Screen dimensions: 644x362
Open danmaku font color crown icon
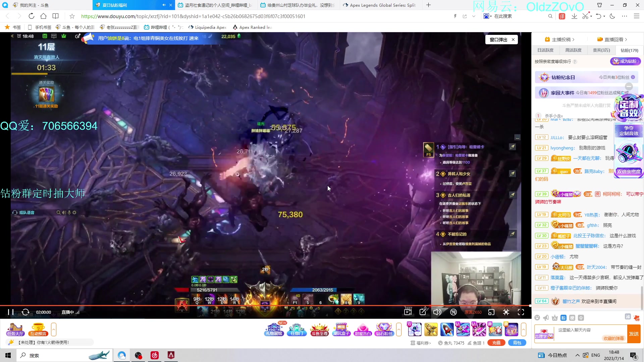555,318
